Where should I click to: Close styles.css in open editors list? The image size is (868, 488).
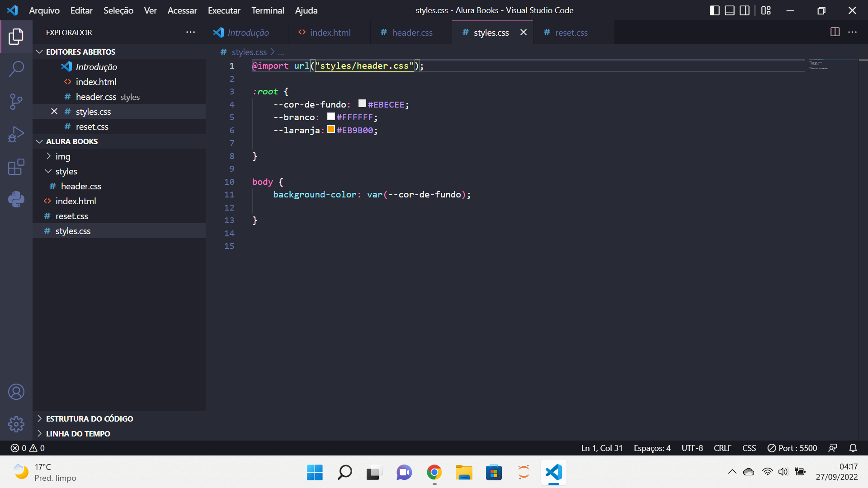[x=54, y=111]
